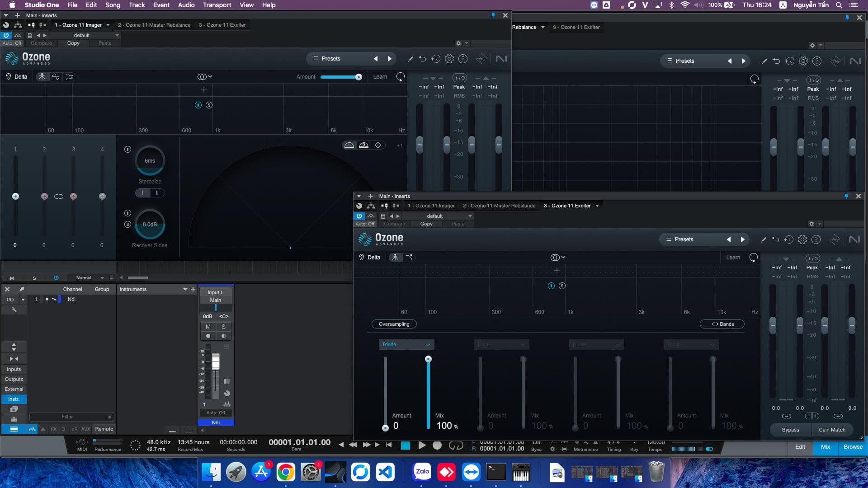868x488 pixels.
Task: Open the Finder icon in the Dock
Action: click(x=211, y=472)
